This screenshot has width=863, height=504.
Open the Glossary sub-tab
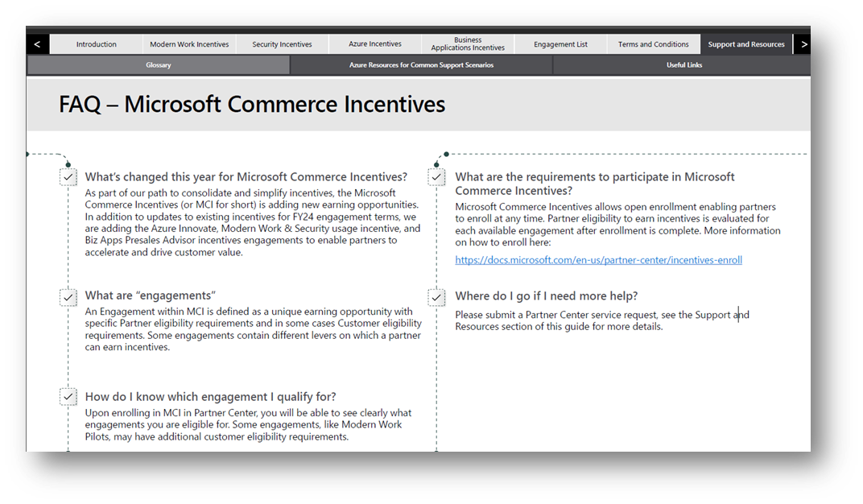(x=159, y=65)
